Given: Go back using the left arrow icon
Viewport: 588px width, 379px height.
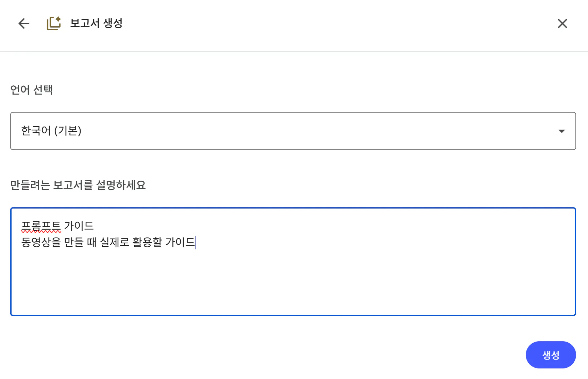Looking at the screenshot, I should [x=24, y=23].
